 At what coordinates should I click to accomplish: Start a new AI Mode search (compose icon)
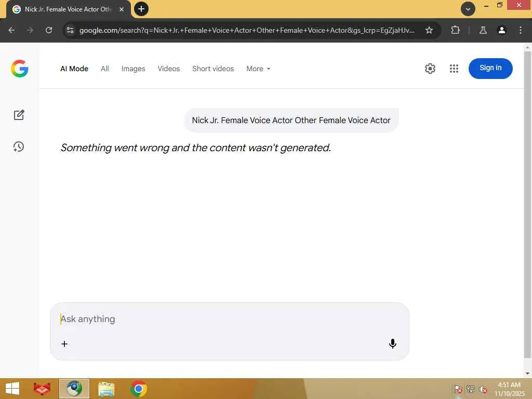coord(19,115)
